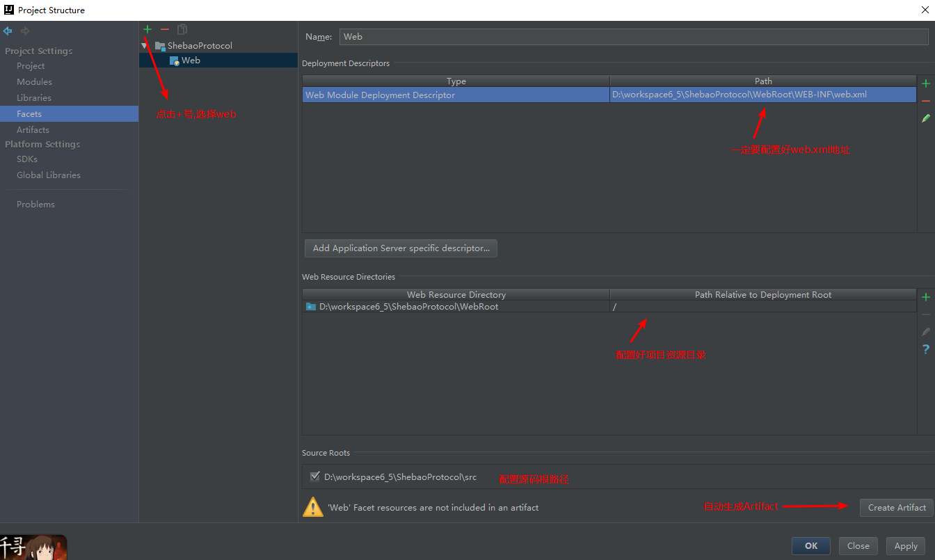Add a deployment descriptor with the plus icon
The height and width of the screenshot is (560, 935).
coord(926,83)
